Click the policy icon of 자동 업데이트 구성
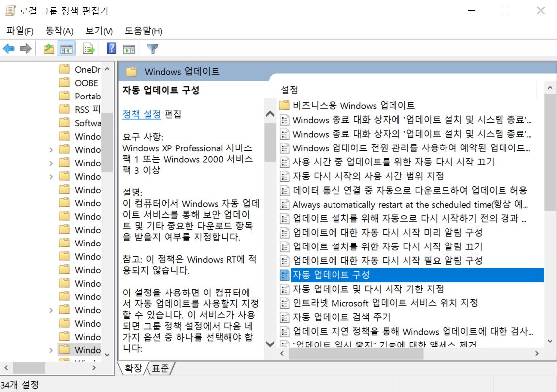This screenshot has width=557, height=392. (x=284, y=275)
